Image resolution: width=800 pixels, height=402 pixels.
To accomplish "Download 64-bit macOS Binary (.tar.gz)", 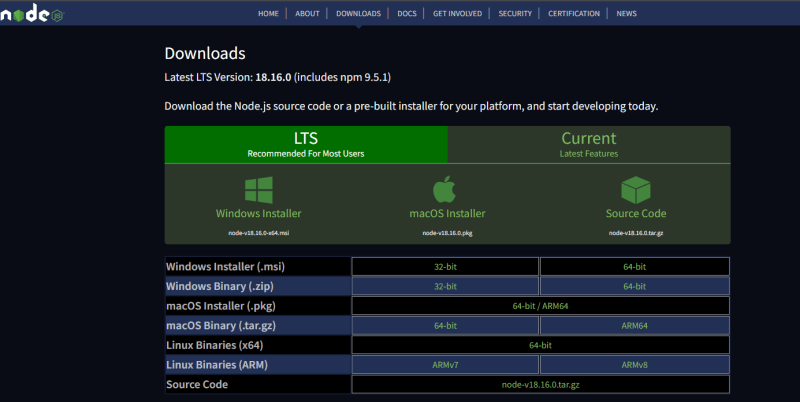I will pos(445,325).
